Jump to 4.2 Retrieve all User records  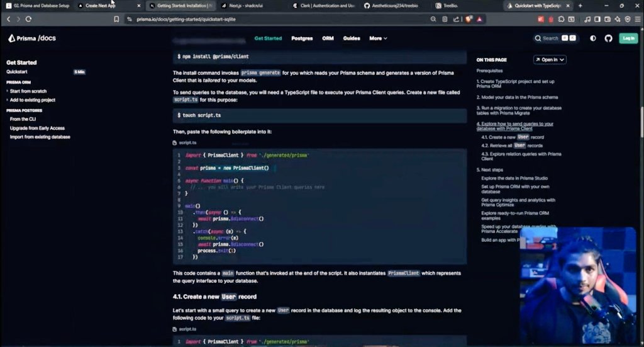tap(512, 145)
